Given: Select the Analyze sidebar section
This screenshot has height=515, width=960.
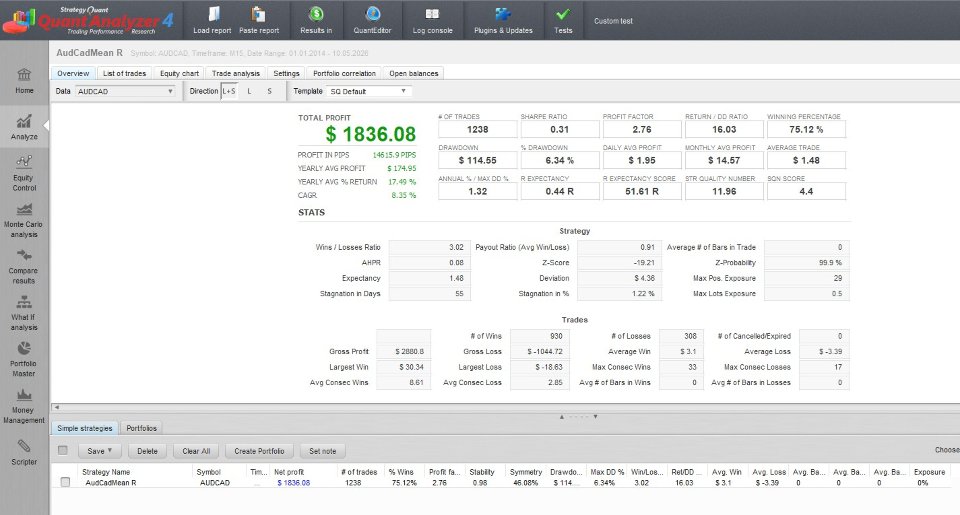Looking at the screenshot, I should (x=24, y=127).
